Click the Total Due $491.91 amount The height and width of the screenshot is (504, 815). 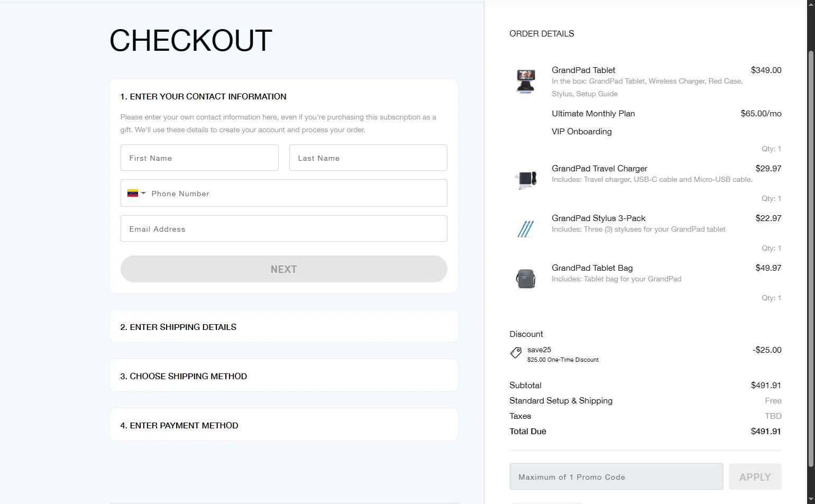tap(766, 431)
